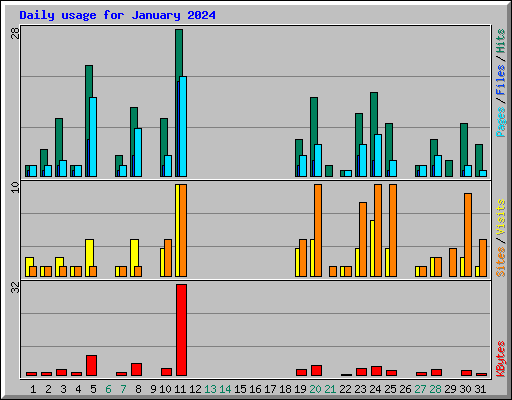Click day label "30" on the x-axis
Image resolution: width=512 pixels, height=400 pixels.
point(465,389)
